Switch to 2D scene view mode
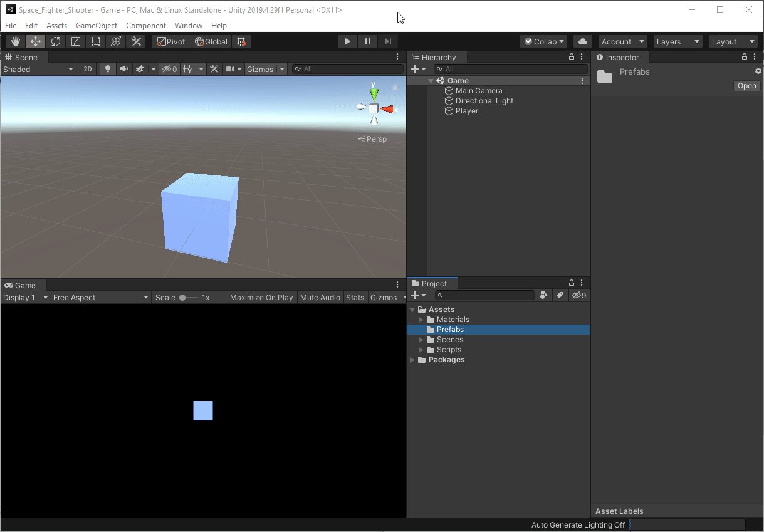 (x=87, y=69)
